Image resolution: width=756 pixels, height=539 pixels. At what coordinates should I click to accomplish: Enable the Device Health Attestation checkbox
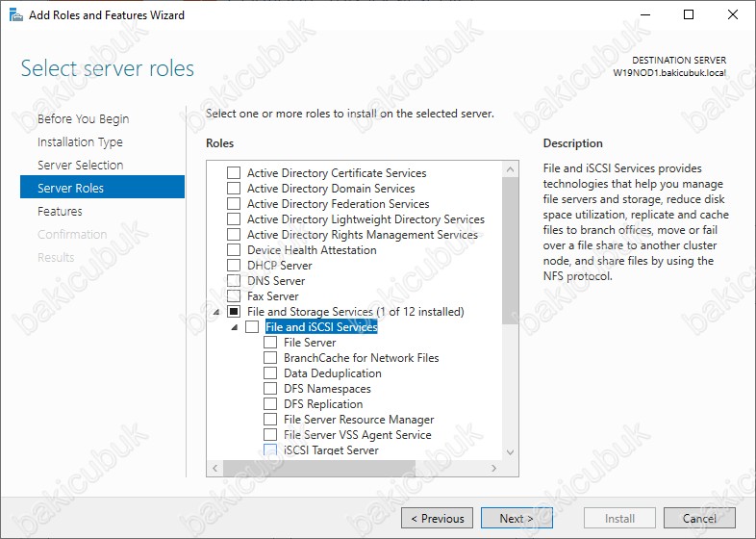click(x=234, y=250)
